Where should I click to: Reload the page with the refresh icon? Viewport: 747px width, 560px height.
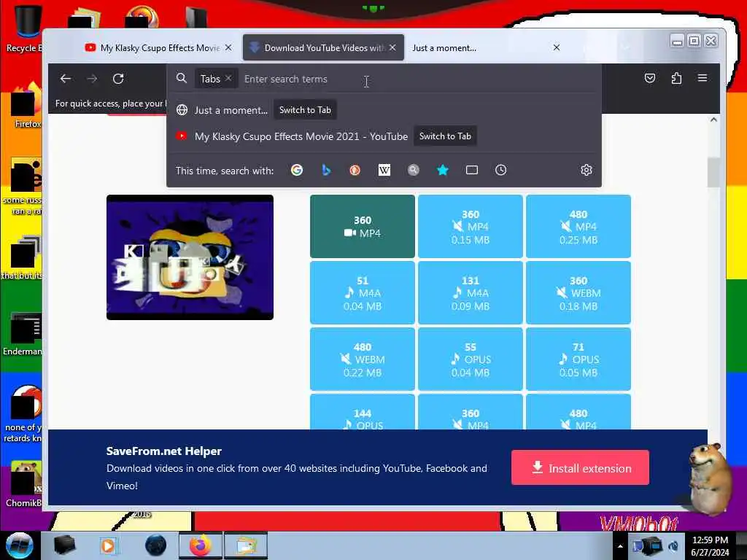(x=118, y=79)
